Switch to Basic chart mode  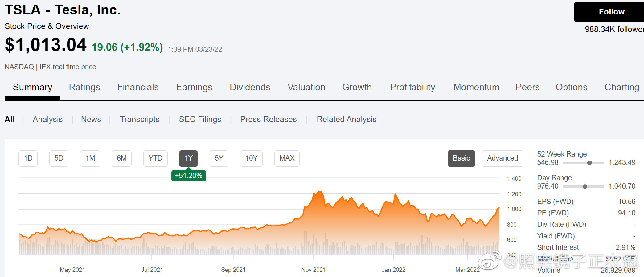tap(461, 158)
